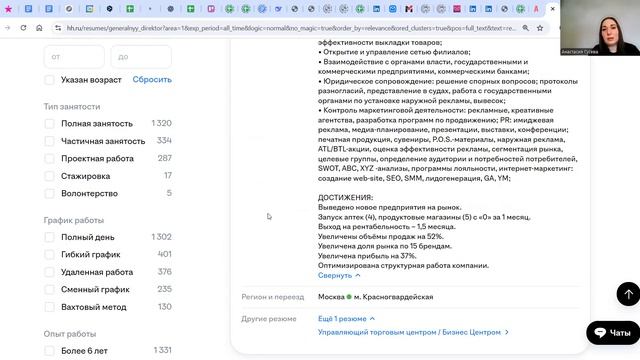Enable 'Гибкий график' filter
This screenshot has height=360, width=640.
pyautogui.click(x=49, y=255)
